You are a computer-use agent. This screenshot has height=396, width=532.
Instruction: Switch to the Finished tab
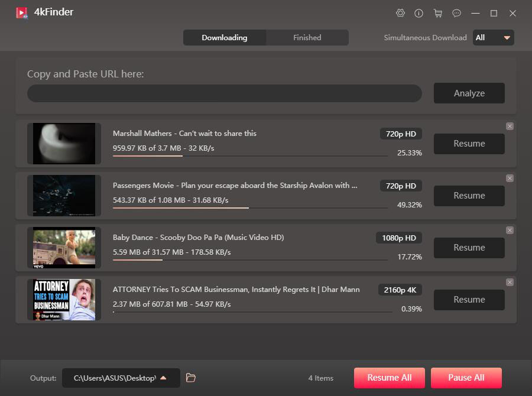(307, 37)
